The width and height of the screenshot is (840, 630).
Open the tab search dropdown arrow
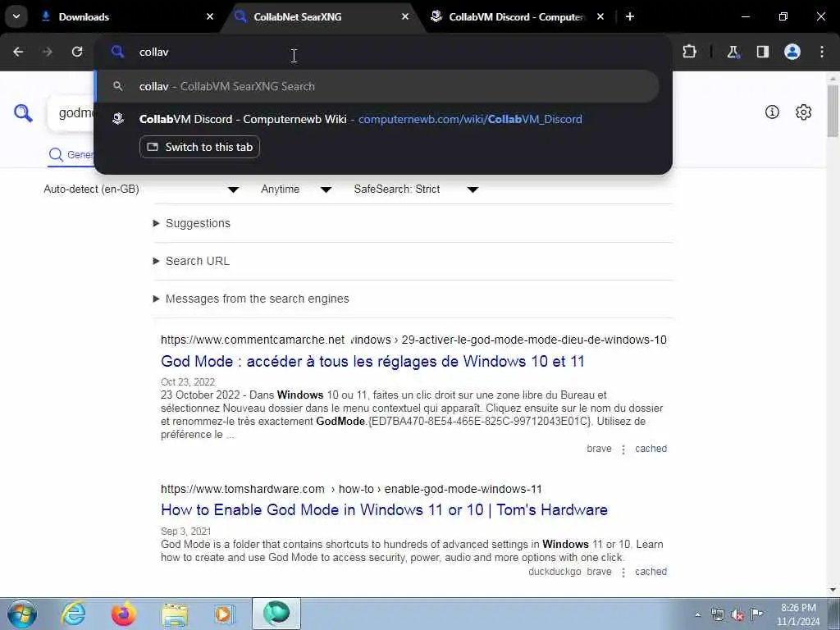point(16,16)
